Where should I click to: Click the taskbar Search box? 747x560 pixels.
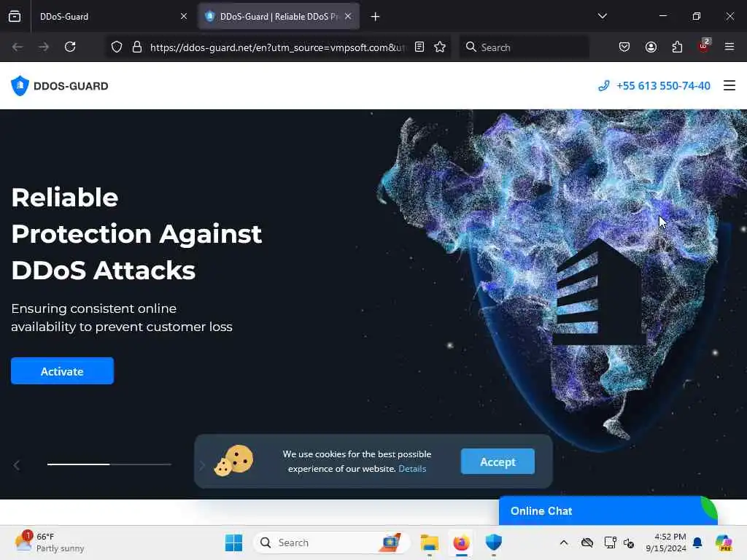coord(332,542)
